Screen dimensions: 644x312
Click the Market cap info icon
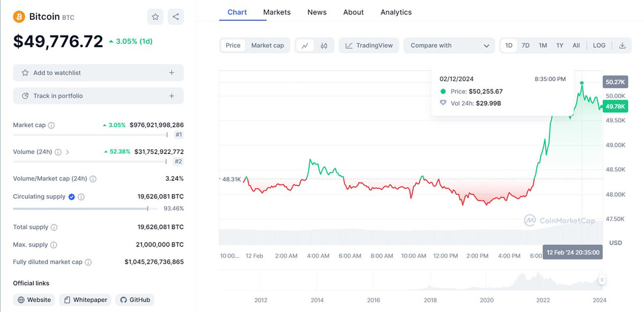(x=52, y=125)
